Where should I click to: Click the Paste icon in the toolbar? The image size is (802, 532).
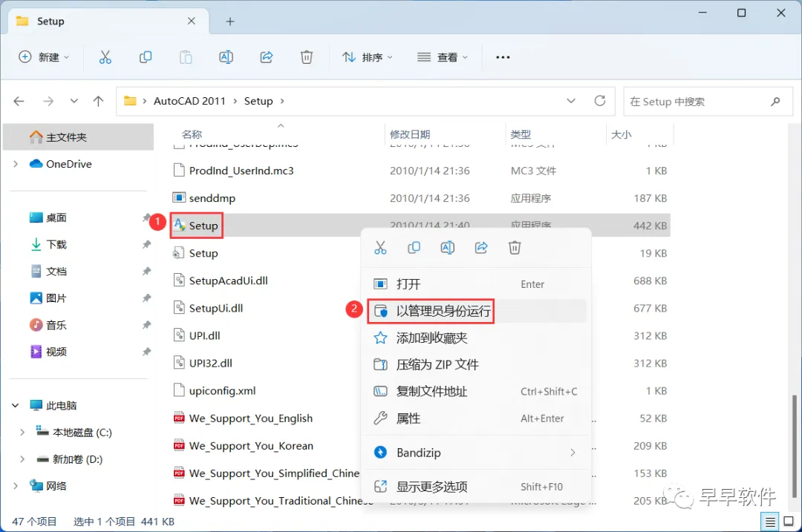tap(186, 57)
